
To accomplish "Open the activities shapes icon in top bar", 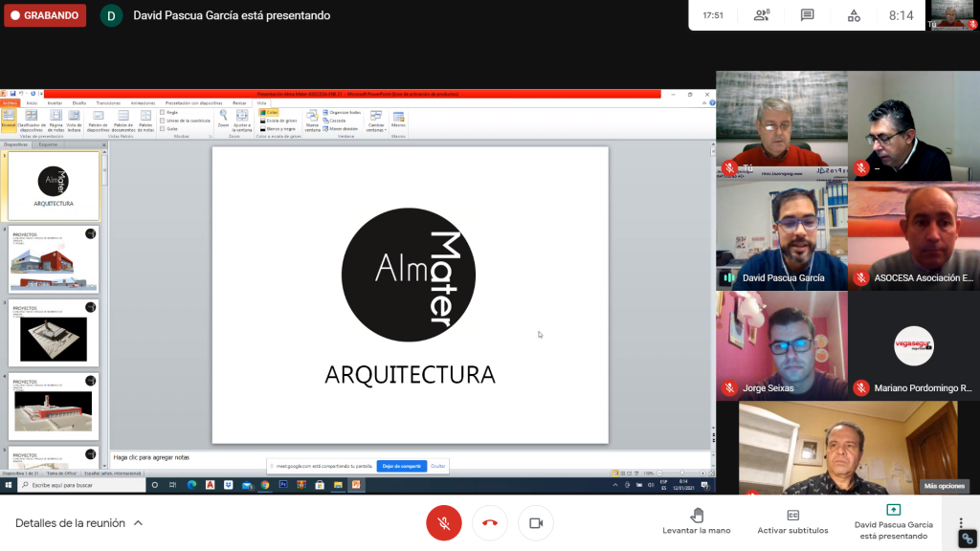I will [854, 15].
